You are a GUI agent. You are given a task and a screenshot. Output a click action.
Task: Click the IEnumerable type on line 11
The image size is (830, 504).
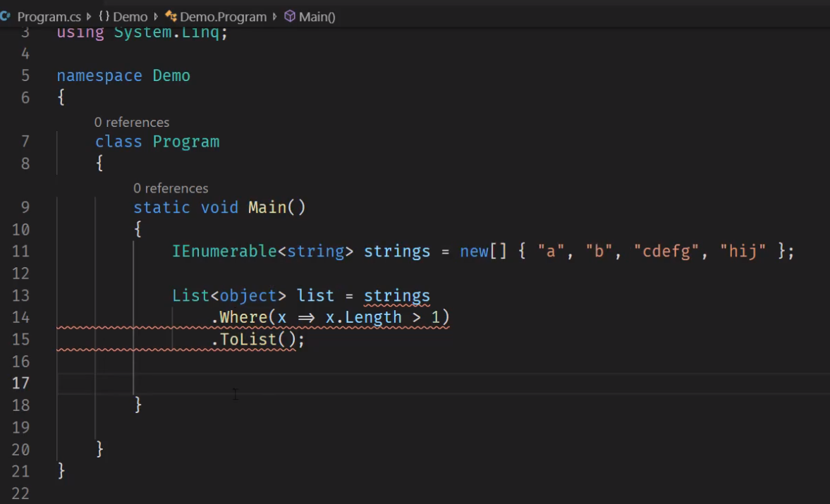[x=224, y=251]
